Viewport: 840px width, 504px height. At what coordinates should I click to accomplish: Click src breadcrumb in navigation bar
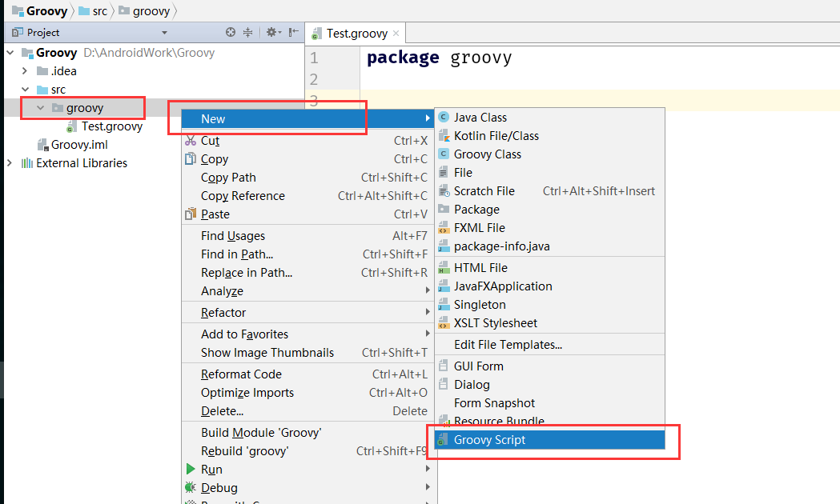pos(93,10)
